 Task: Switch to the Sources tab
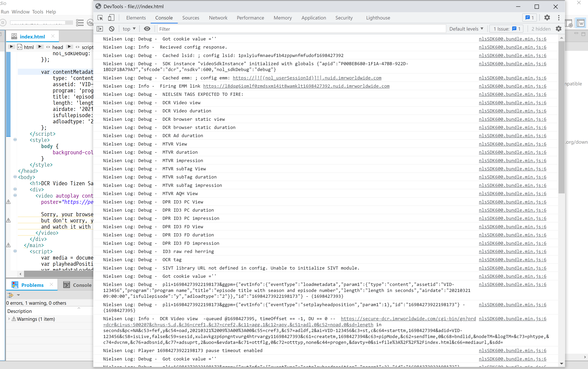191,17
